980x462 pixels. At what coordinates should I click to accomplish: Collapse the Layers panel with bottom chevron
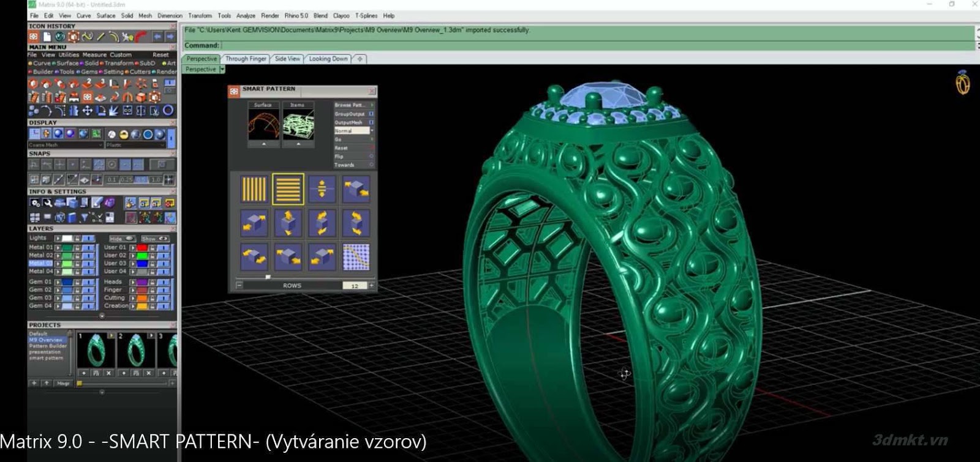102,316
